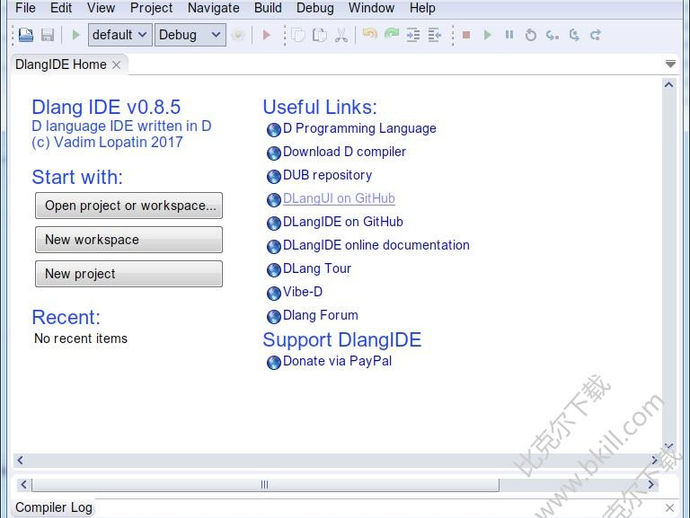This screenshot has width=690, height=518.
Task: Select the Compiler Log tab
Action: pyautogui.click(x=54, y=507)
